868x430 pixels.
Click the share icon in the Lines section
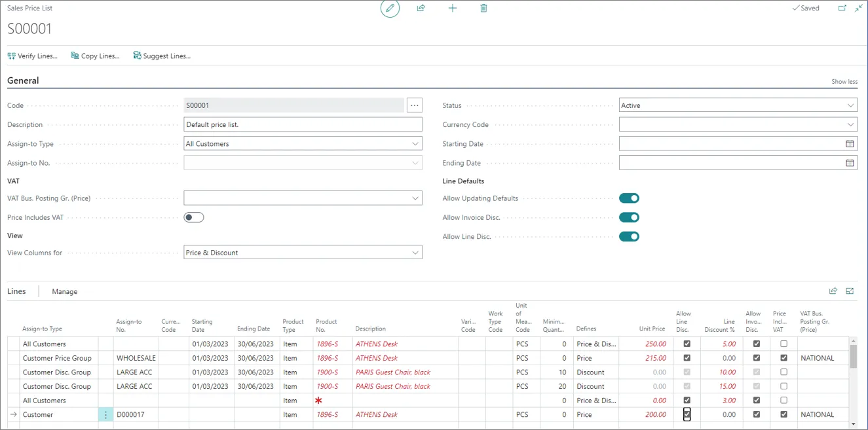(x=833, y=291)
